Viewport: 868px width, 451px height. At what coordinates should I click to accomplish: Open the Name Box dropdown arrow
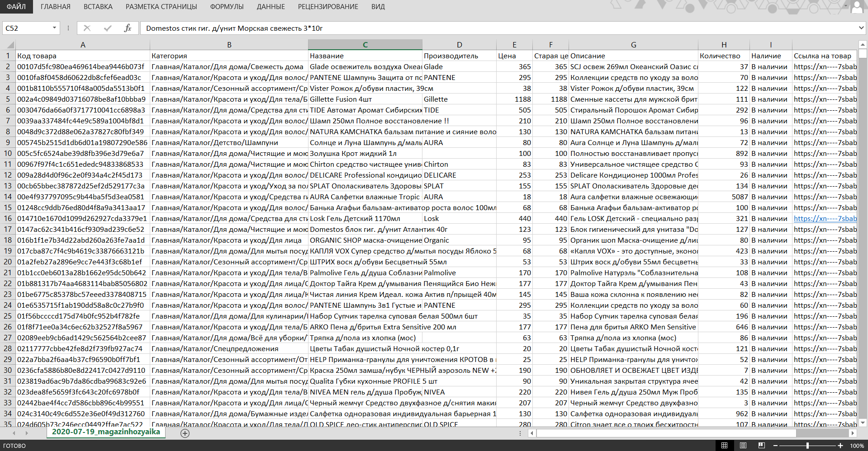tap(54, 28)
